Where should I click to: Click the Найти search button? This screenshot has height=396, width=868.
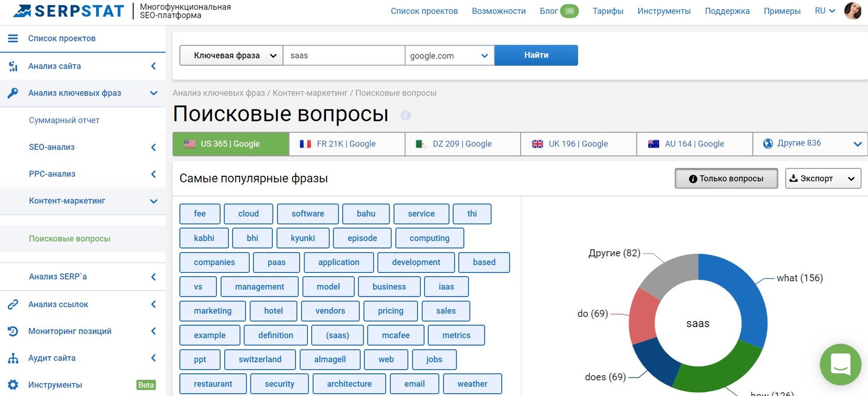(536, 55)
